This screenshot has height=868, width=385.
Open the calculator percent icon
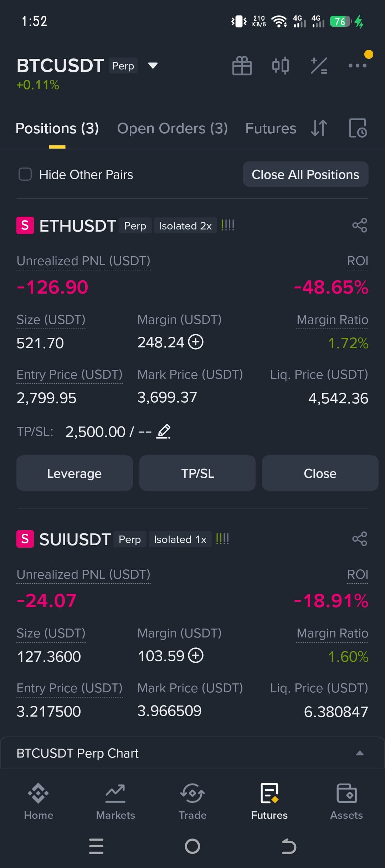tap(319, 66)
